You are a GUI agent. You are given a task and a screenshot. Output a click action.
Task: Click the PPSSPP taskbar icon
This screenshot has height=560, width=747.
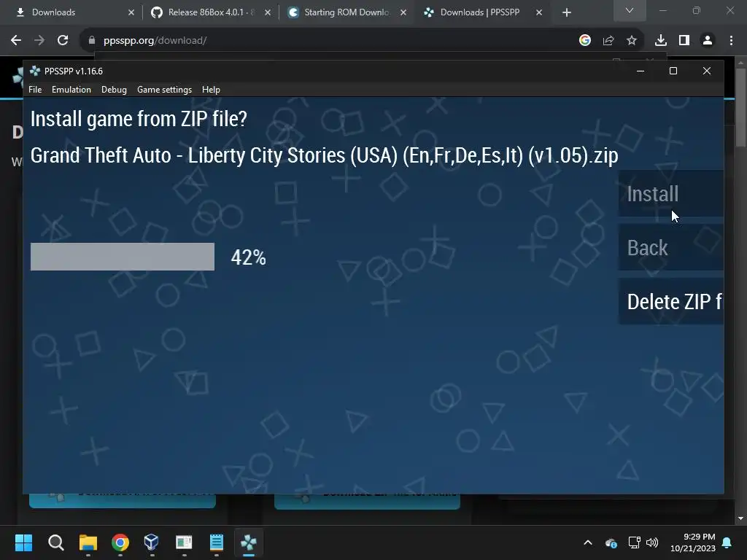pos(249,542)
